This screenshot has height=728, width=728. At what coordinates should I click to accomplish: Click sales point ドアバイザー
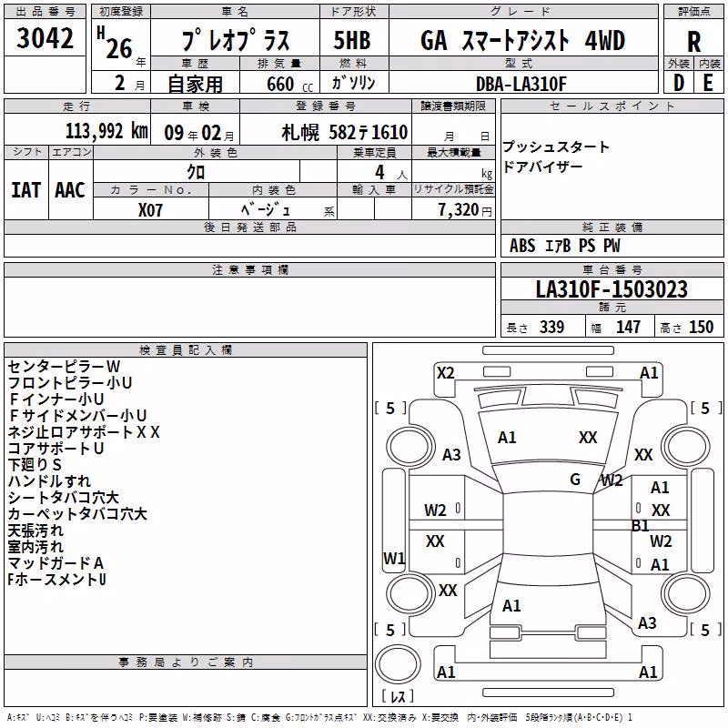click(x=542, y=167)
